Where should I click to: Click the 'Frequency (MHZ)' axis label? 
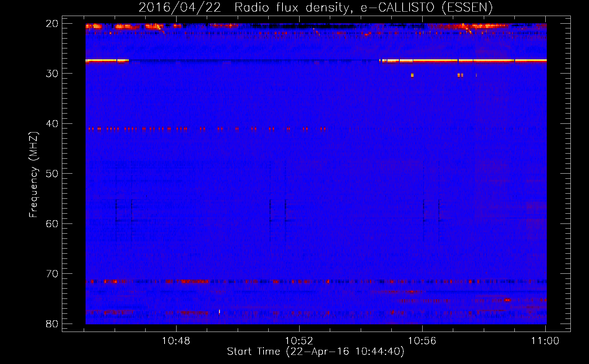pos(33,175)
